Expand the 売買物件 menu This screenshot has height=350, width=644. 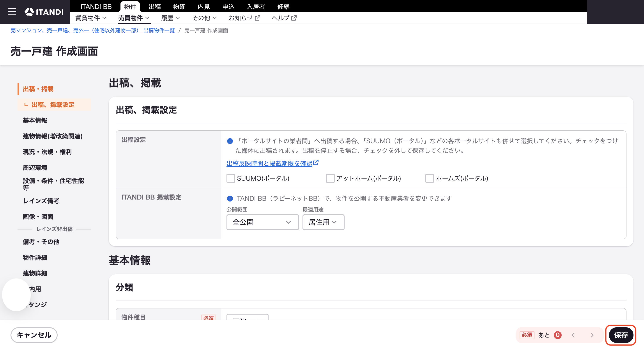point(134,18)
